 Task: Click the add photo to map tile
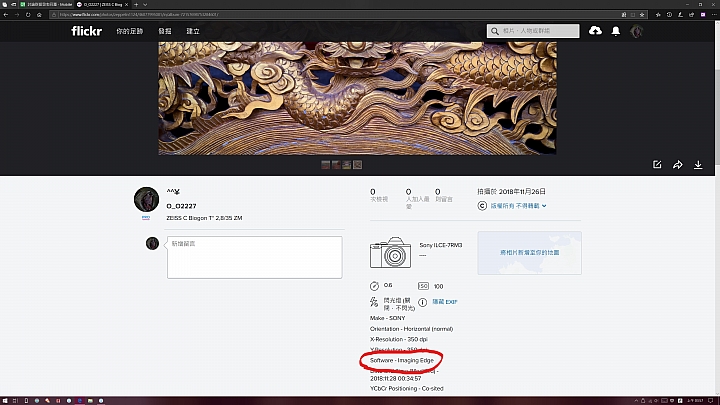pos(529,253)
